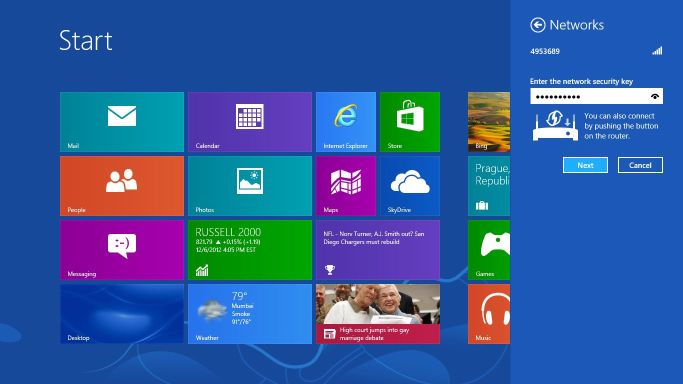The width and height of the screenshot is (683, 384).
Task: Click 'You can also connect' router hint text
Action: pyautogui.click(x=621, y=126)
